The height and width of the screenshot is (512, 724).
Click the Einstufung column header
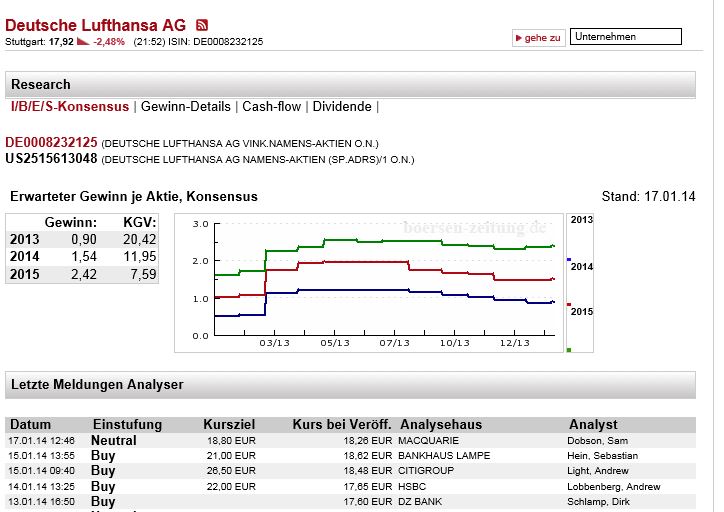pyautogui.click(x=127, y=424)
